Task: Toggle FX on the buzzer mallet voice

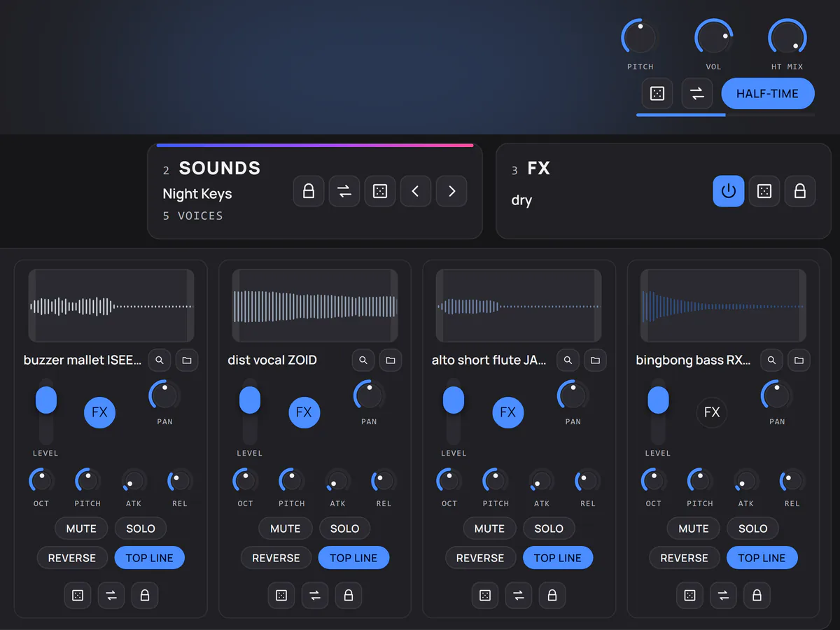Action: click(100, 412)
